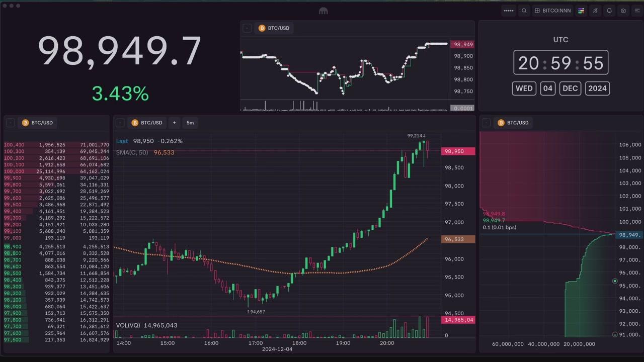Click the 04 day box
644x362 pixels.
pyautogui.click(x=548, y=88)
